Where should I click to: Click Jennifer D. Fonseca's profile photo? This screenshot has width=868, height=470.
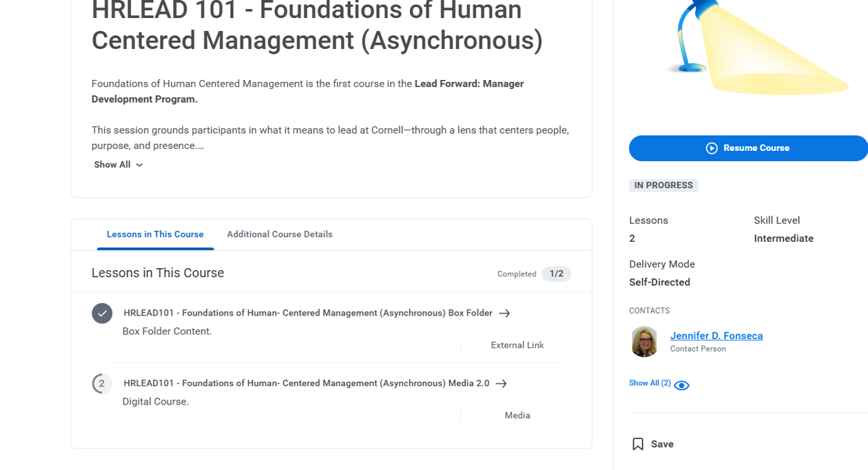[644, 342]
